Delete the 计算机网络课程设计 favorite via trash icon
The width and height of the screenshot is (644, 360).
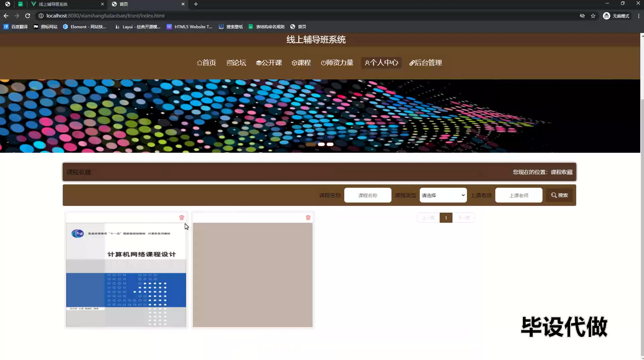(x=182, y=218)
